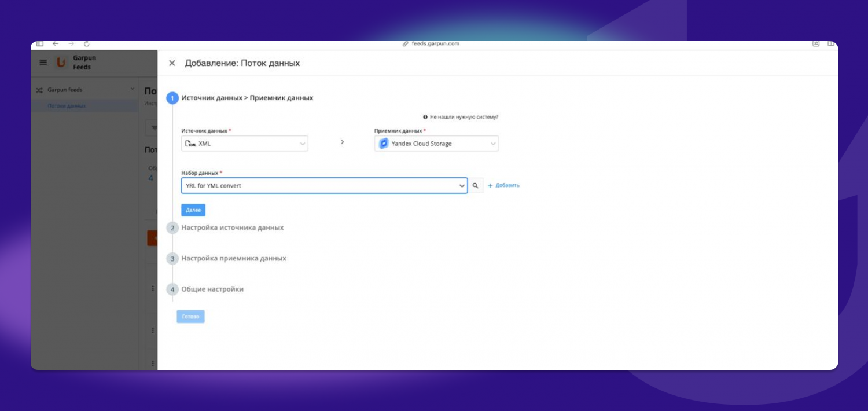Click the search magnifier next to Набор данных
Viewport: 868px width, 411px height.
point(476,185)
